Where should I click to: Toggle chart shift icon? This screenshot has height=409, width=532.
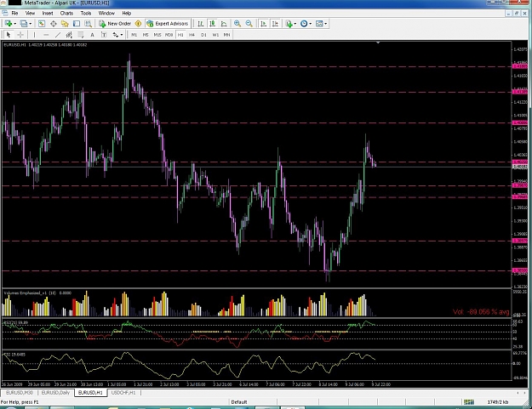pos(275,24)
